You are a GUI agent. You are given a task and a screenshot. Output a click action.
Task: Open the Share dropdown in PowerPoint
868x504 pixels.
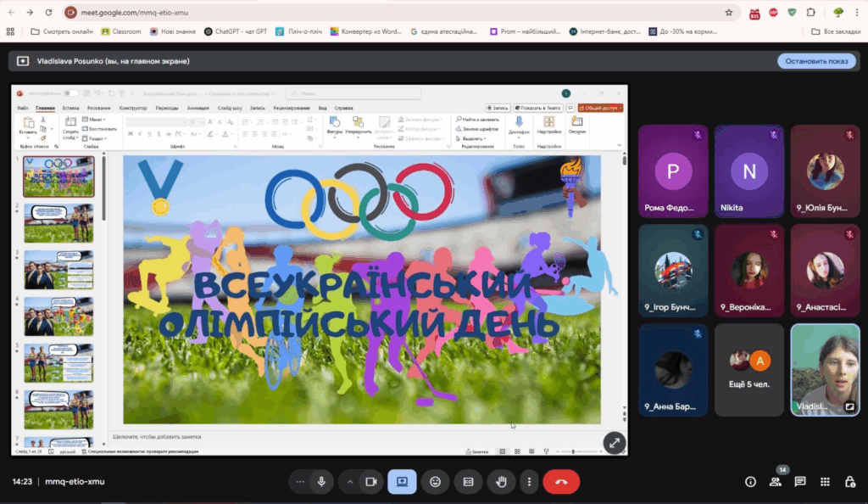click(x=601, y=108)
